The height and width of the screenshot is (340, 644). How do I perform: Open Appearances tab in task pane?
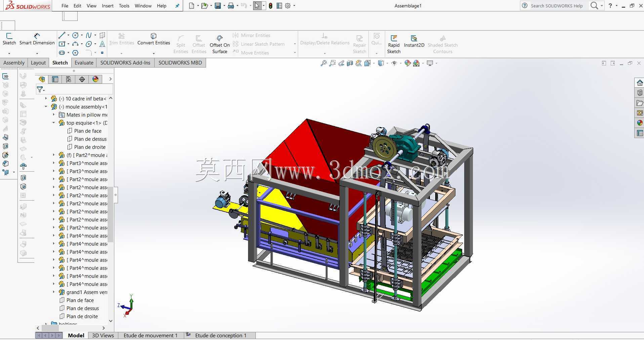[x=640, y=123]
